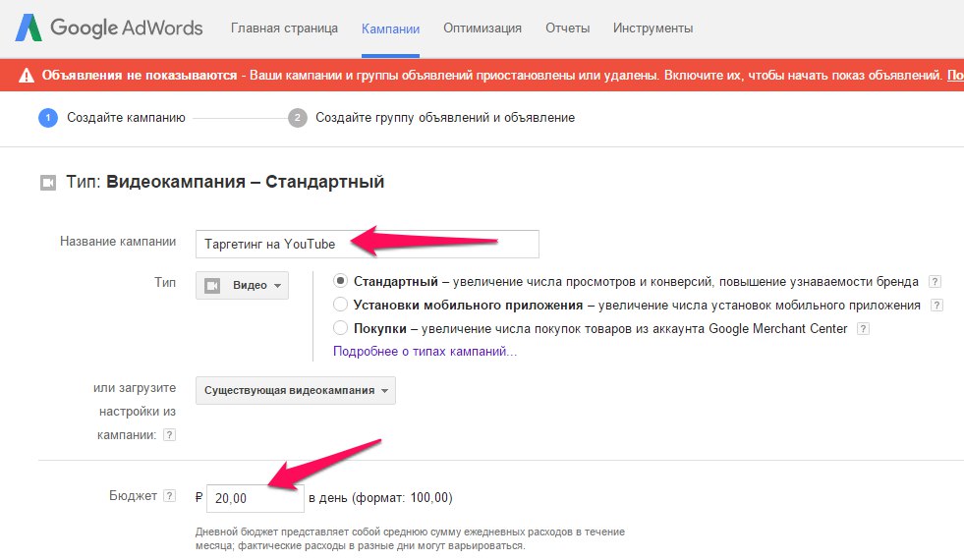Expand Существующая видеокампания dropdown
The height and width of the screenshot is (560, 964).
click(296, 391)
